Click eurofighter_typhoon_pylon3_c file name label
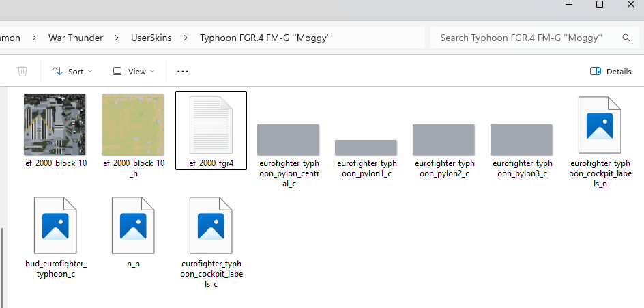644x308 pixels. click(x=523, y=168)
